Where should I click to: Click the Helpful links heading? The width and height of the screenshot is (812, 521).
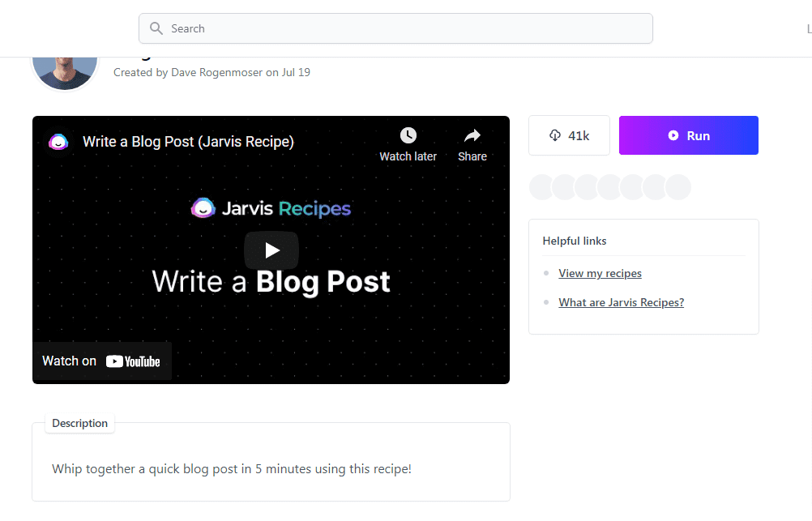tap(575, 241)
